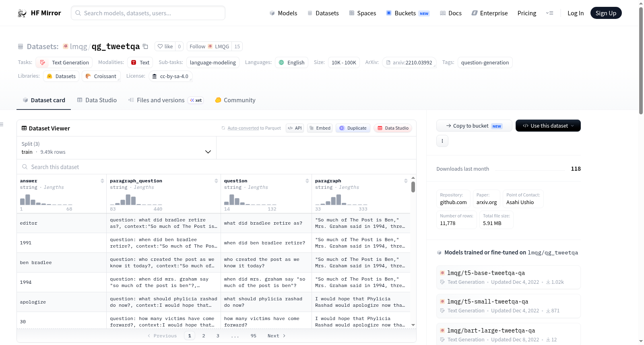Screen dimensions: 644x345
Task: Go to Datasets in top navigation
Action: (x=323, y=13)
